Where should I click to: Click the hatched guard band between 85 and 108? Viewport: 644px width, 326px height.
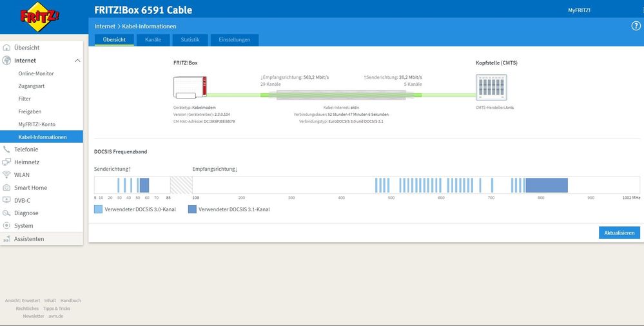pos(181,185)
